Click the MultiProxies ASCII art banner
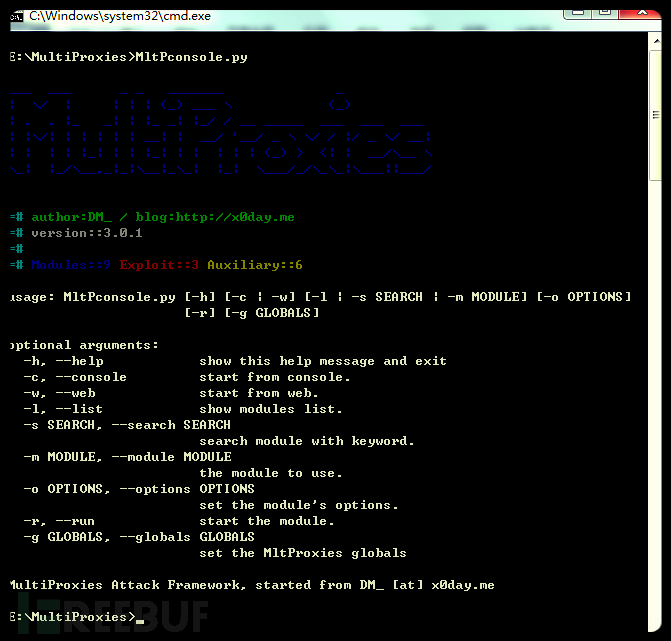Screen dimensions: 671x641 click(x=221, y=133)
